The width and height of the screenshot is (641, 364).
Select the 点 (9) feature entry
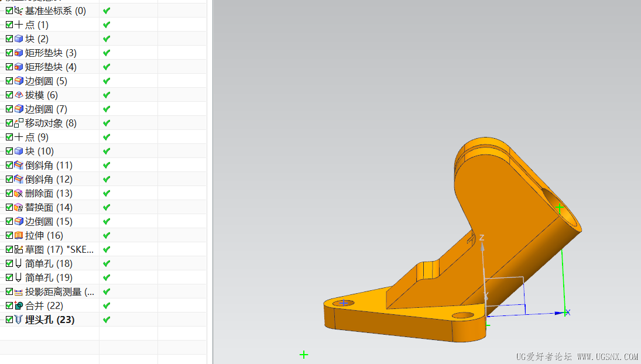(x=37, y=137)
